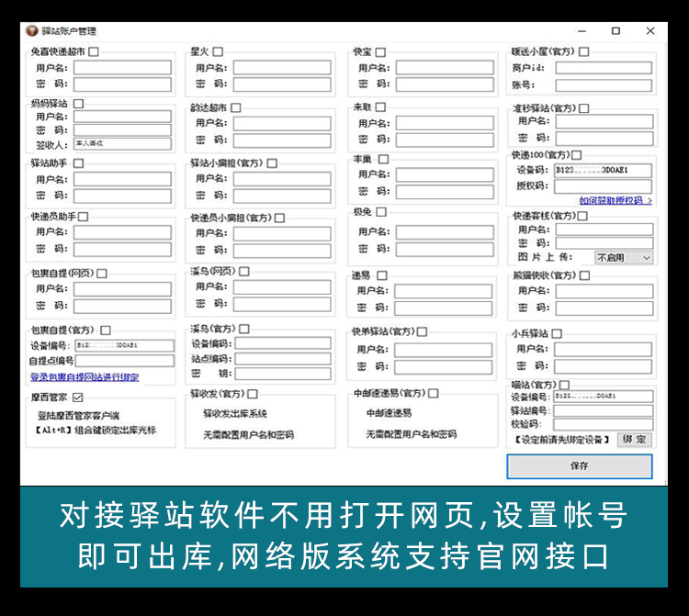Click the 绑定 button in 喵站
689x616 pixels.
634,440
